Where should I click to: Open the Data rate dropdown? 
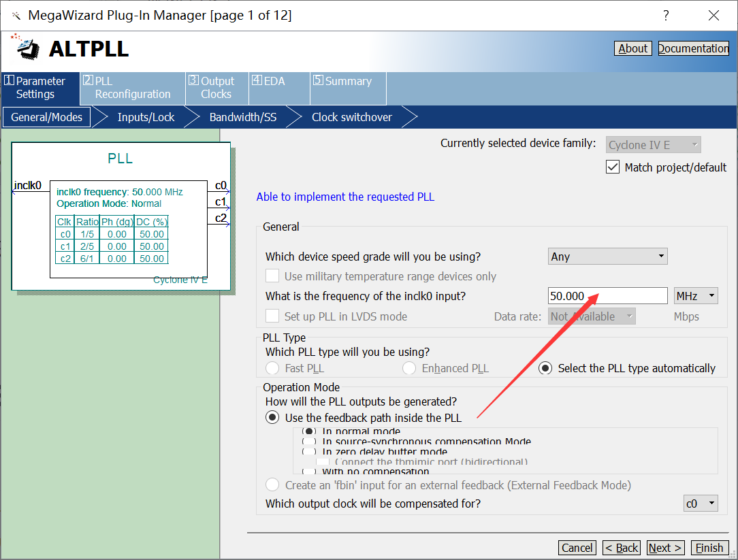(x=592, y=316)
